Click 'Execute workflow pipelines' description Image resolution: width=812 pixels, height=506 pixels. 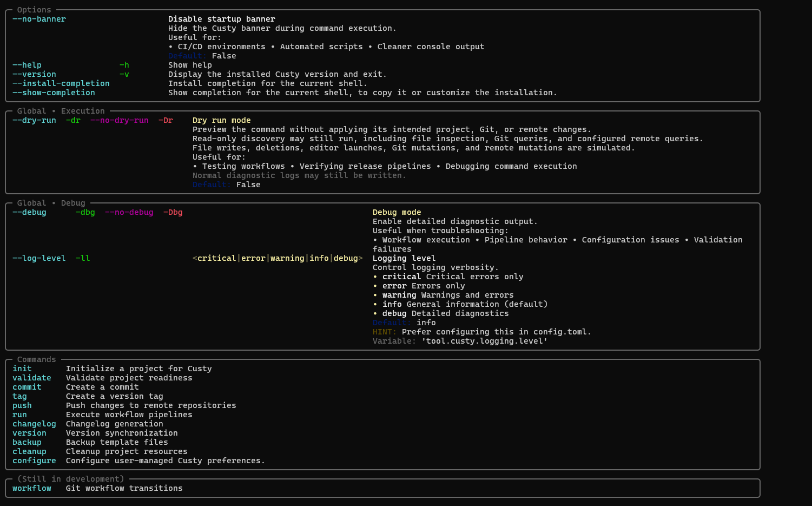129,415
